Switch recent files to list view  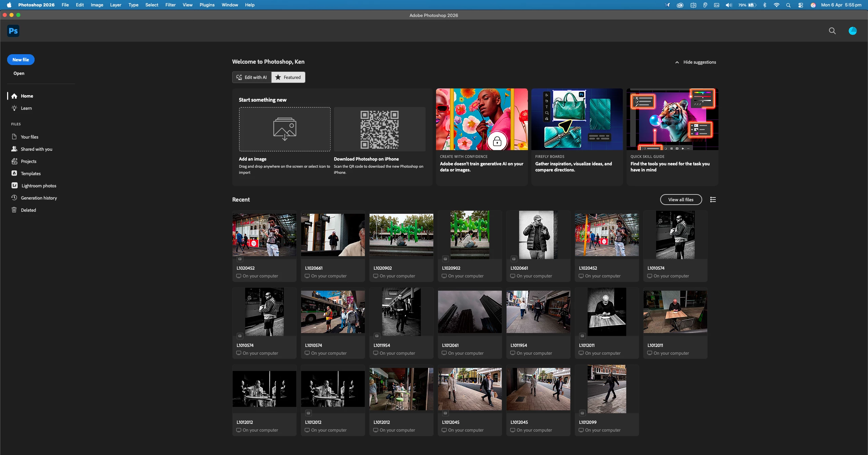713,200
